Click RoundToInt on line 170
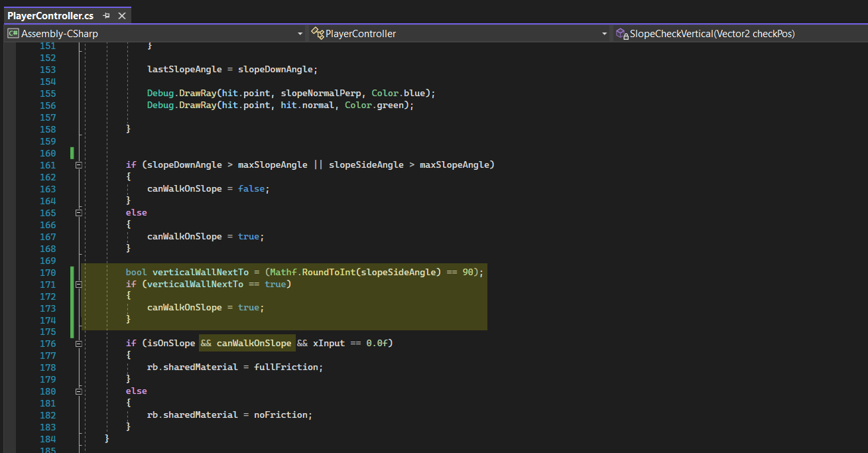868x453 pixels. [328, 272]
